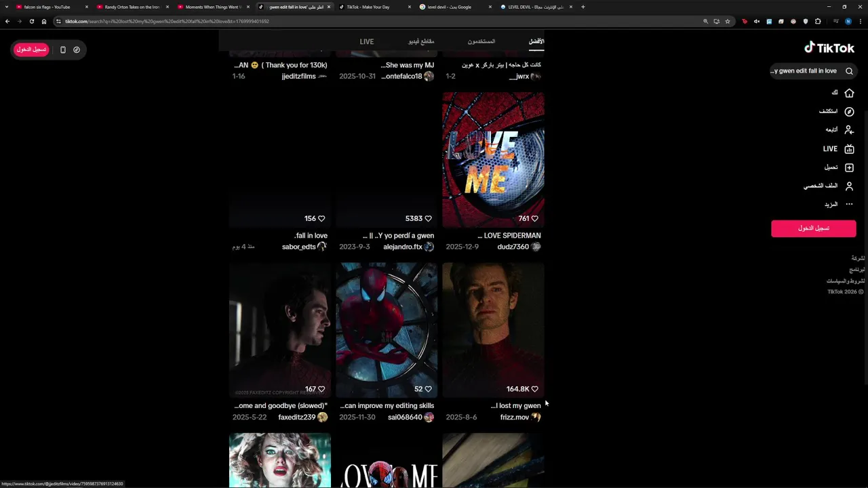Like the 'LOVE SPIDERMAN' video heart (761)
The width and height of the screenshot is (868, 488).
534,218
